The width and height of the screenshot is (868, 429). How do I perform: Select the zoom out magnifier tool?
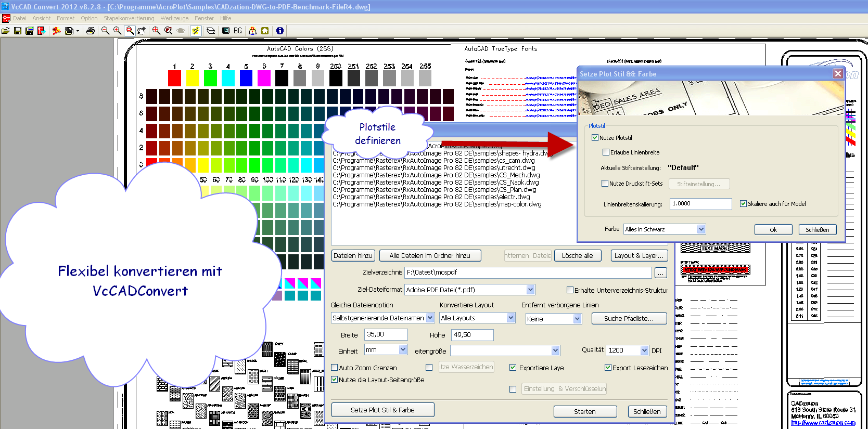(x=105, y=31)
